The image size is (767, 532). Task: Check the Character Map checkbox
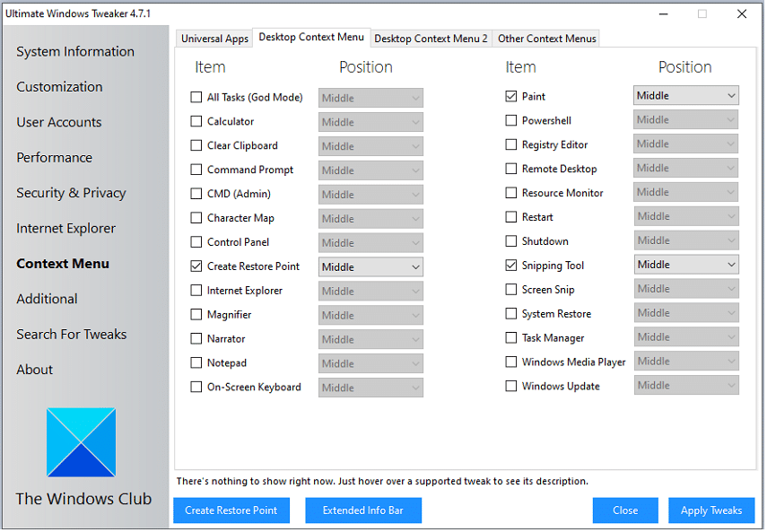click(x=196, y=218)
